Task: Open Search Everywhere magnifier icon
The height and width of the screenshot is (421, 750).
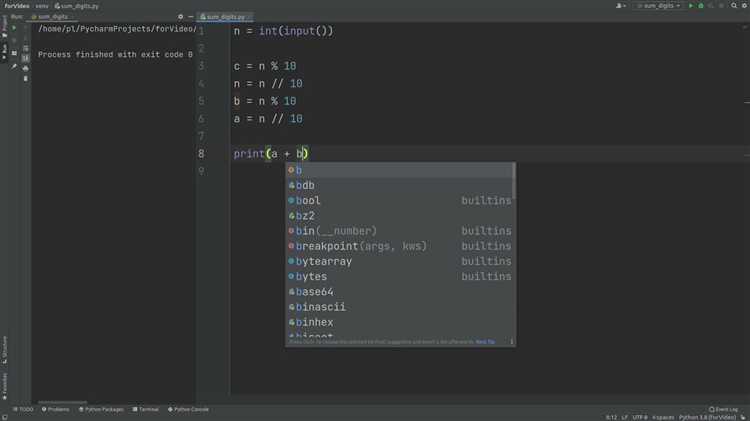Action: tap(734, 6)
